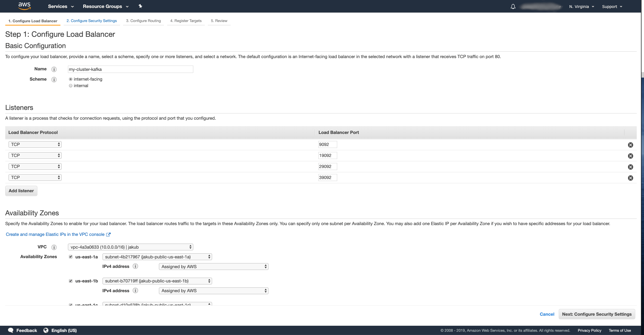Click the language globe icon
This screenshot has height=335, width=644.
click(x=46, y=330)
